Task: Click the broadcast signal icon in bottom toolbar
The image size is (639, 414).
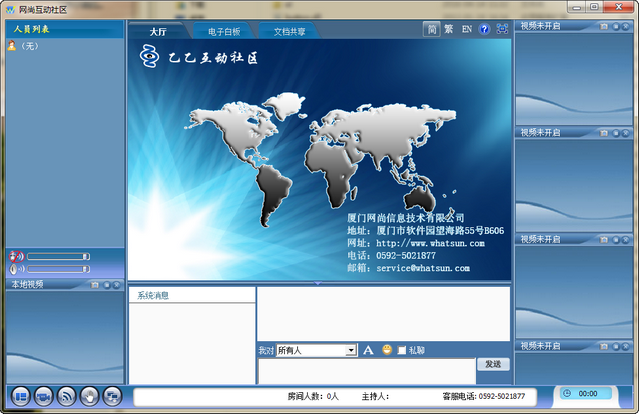Action: [x=67, y=396]
